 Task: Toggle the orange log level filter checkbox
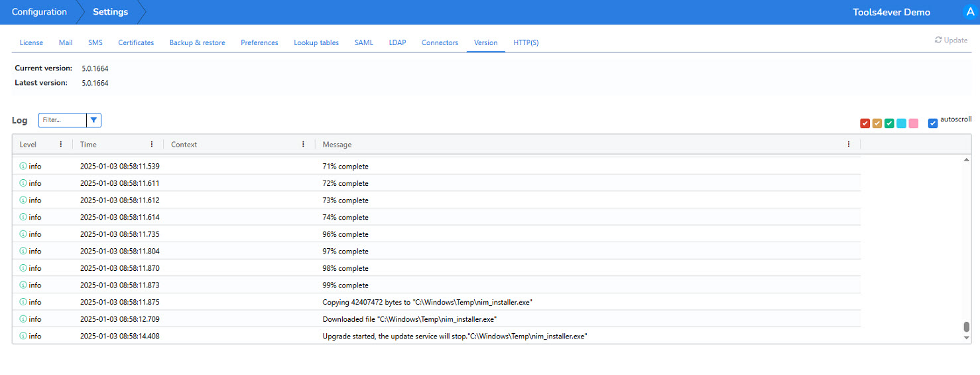click(877, 123)
